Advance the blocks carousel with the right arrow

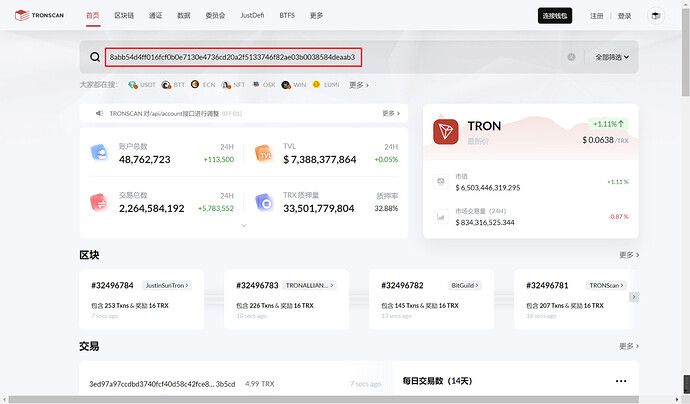coord(634,297)
